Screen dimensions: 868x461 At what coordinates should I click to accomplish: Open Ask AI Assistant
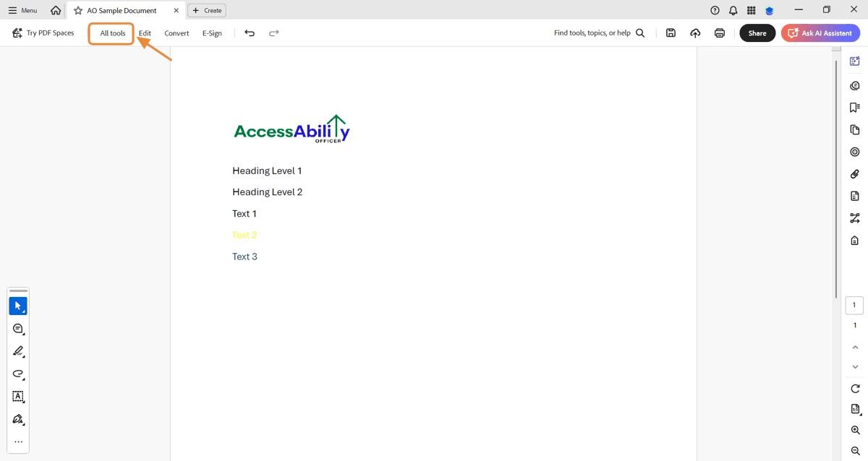click(x=820, y=33)
